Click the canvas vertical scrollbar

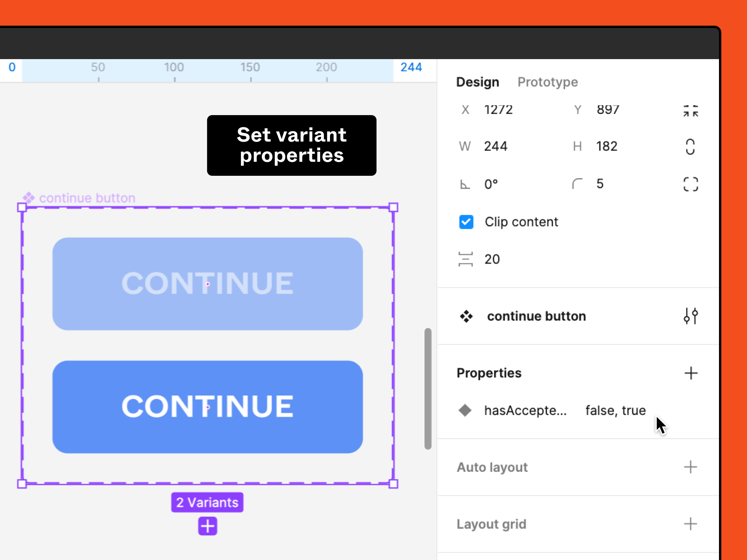(428, 389)
